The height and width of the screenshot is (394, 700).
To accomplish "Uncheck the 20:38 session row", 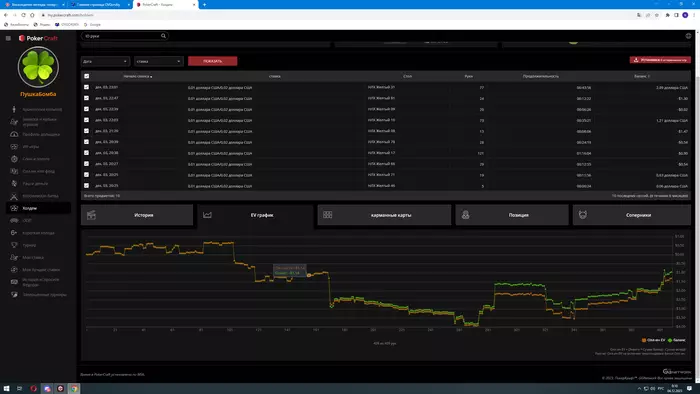I will tap(87, 153).
